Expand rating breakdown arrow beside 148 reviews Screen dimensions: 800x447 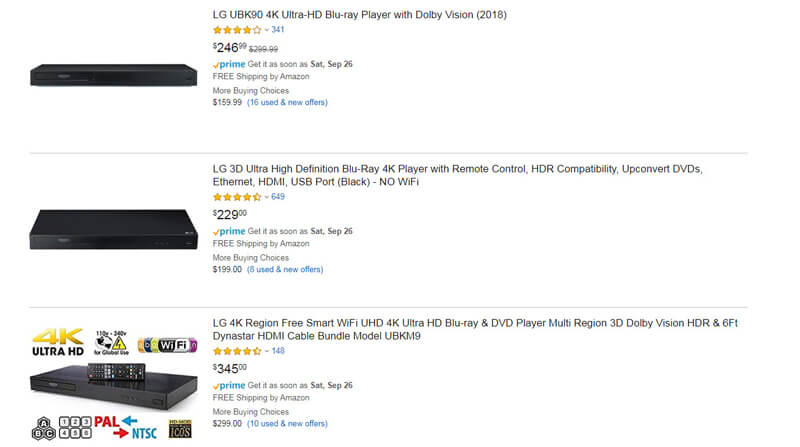point(267,351)
